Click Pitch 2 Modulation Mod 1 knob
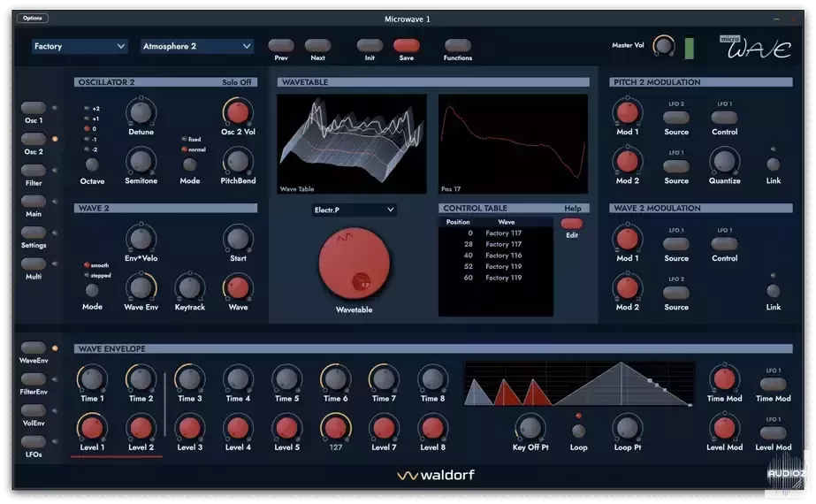 tap(627, 112)
